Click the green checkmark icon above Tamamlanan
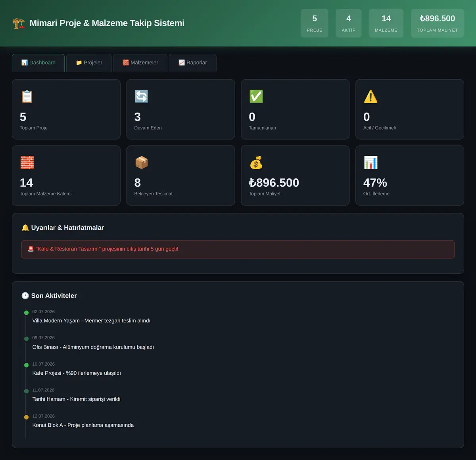Screen dimensions: 476x460 tap(256, 96)
